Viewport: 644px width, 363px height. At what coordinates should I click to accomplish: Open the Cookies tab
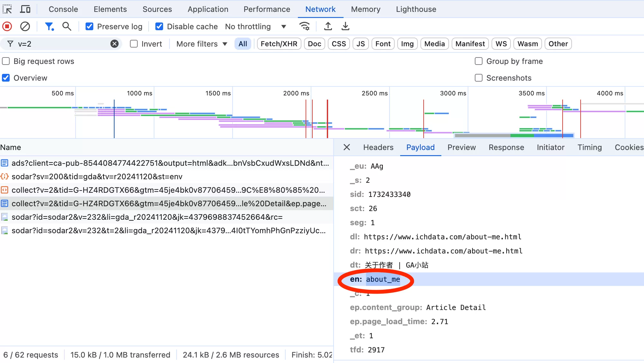click(629, 147)
